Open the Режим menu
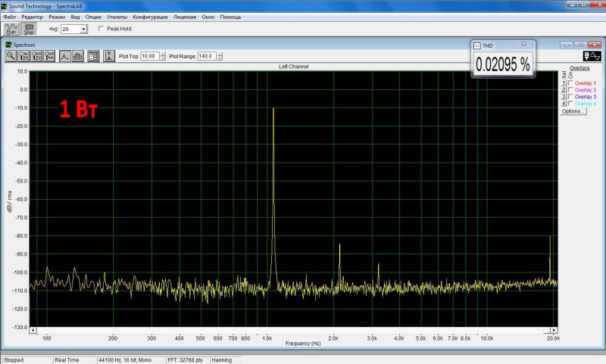The width and height of the screenshot is (606, 364). 57,17
